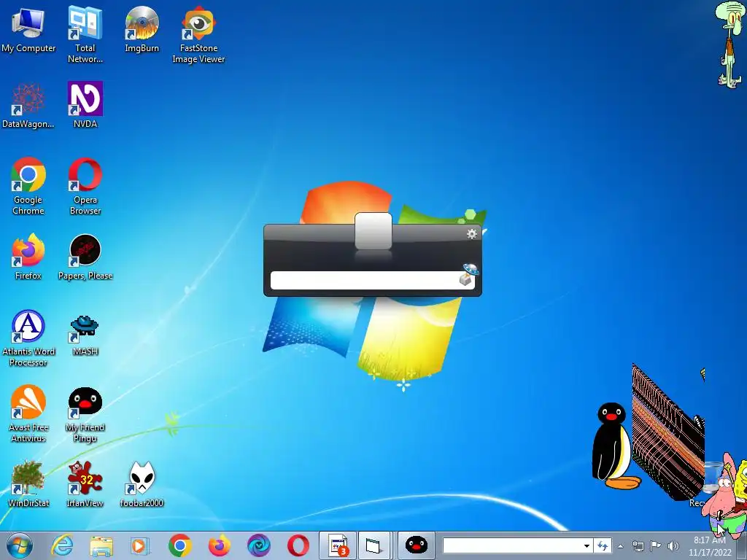Viewport: 747px width, 560px height.
Task: Open the My Computer desktop icon
Action: [x=28, y=29]
